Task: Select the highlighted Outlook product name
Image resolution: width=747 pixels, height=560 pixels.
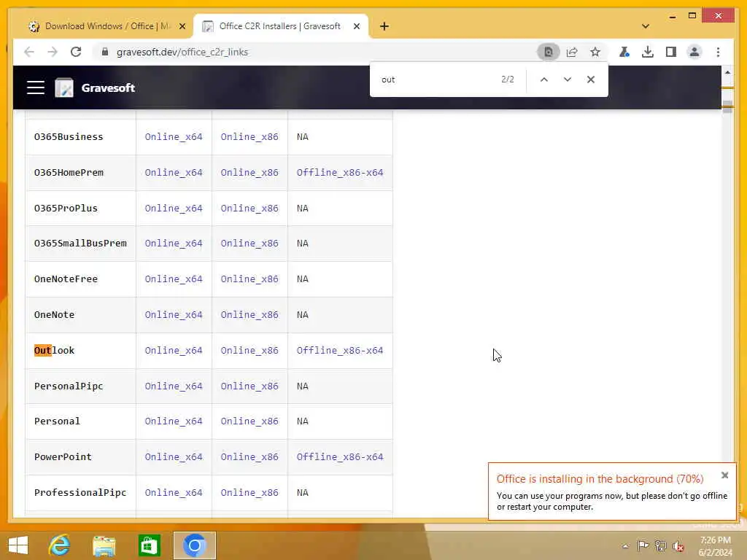Action: 54,351
